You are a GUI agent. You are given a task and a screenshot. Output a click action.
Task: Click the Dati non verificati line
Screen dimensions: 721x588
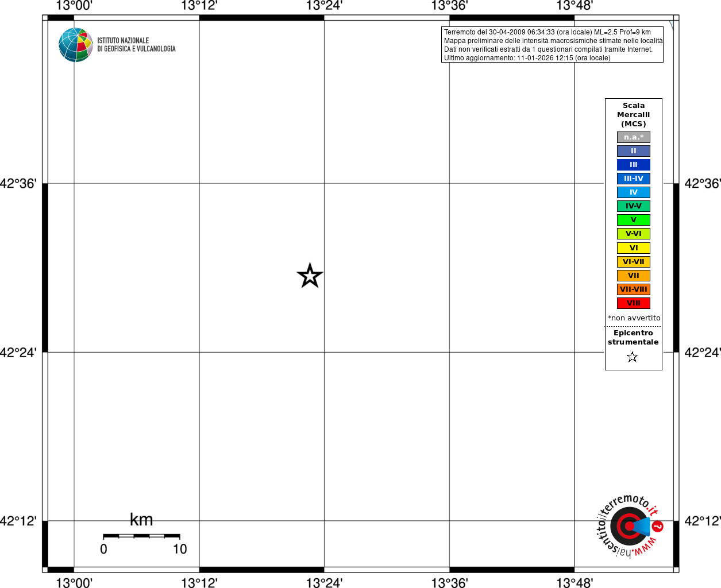(x=548, y=49)
